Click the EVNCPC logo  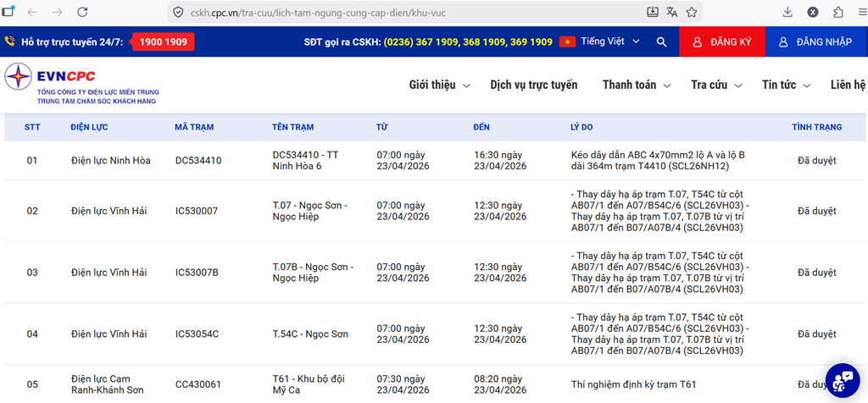point(81,85)
